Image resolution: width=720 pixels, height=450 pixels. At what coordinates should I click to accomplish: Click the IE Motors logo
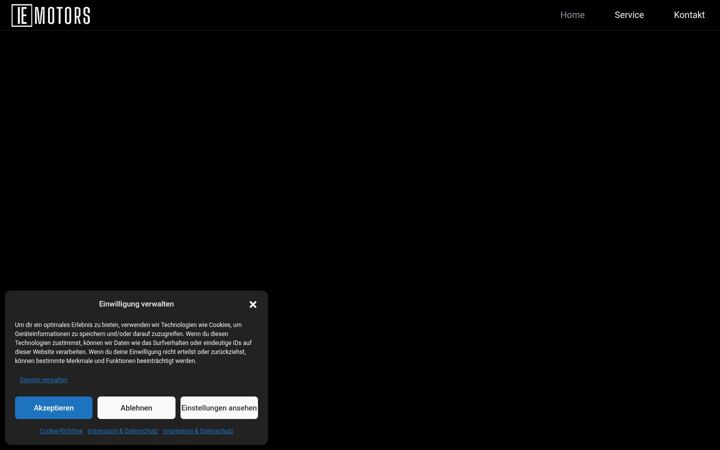pyautogui.click(x=51, y=16)
